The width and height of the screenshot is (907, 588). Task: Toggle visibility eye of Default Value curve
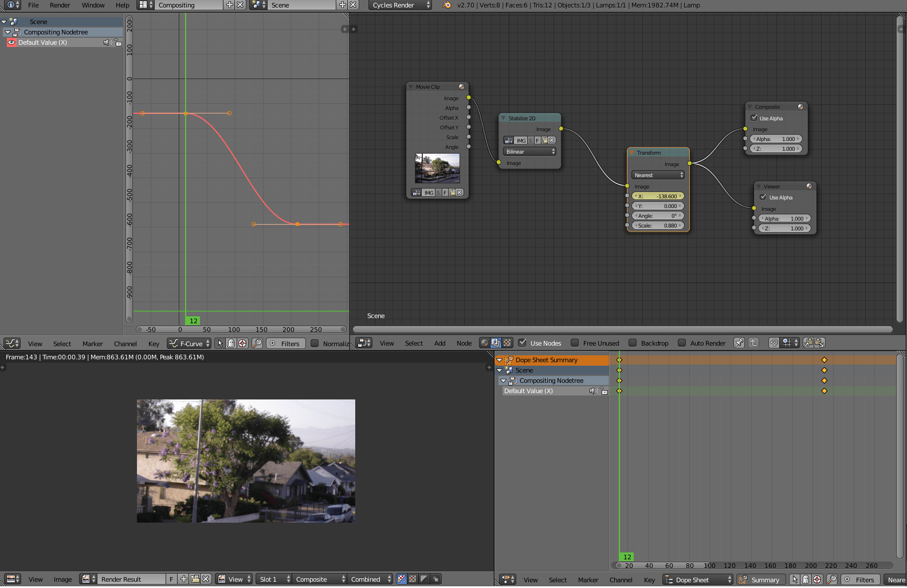11,42
